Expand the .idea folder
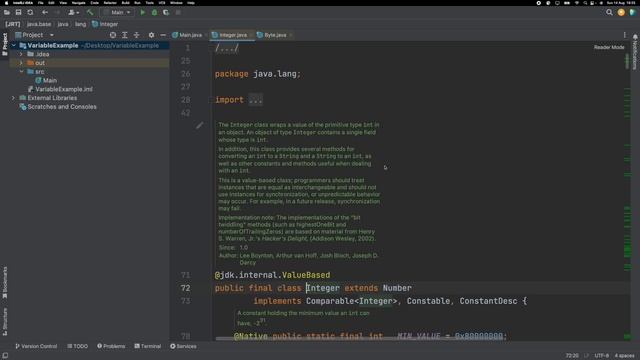Viewport: 640px width, 360px height. (x=21, y=54)
